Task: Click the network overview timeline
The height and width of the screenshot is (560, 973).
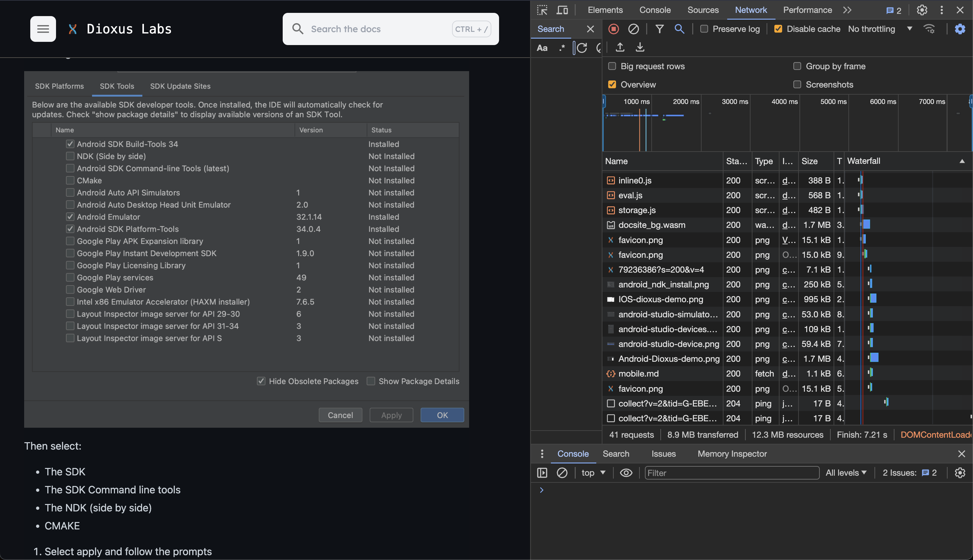Action: [x=787, y=123]
